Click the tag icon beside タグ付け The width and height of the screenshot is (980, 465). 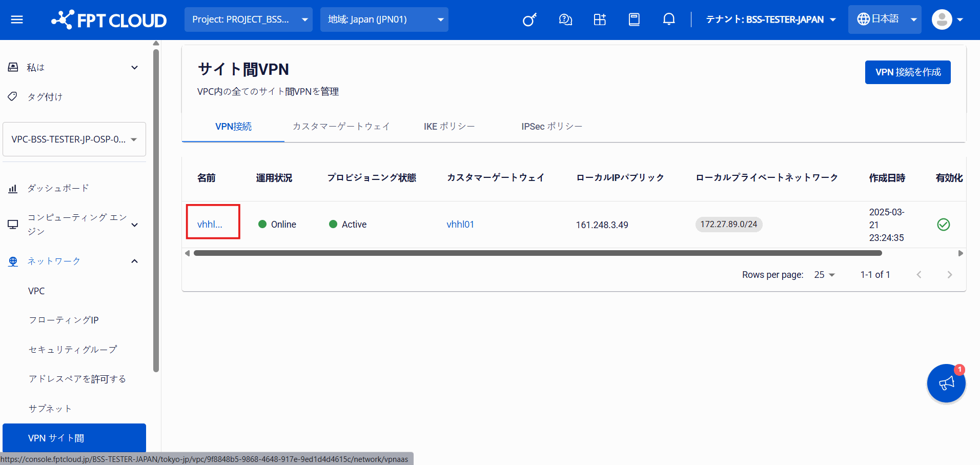coord(13,96)
